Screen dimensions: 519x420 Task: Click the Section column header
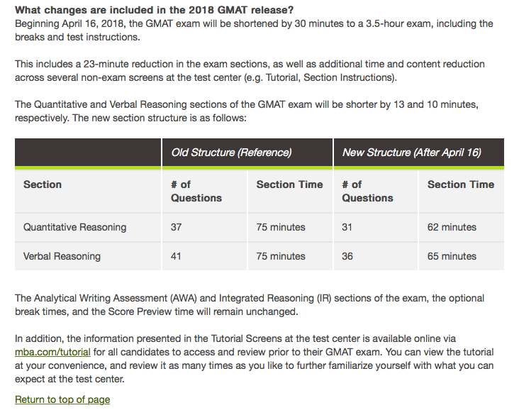point(43,184)
